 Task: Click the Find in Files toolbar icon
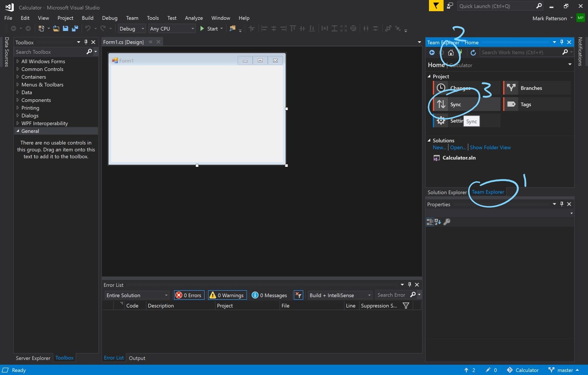[x=233, y=28]
